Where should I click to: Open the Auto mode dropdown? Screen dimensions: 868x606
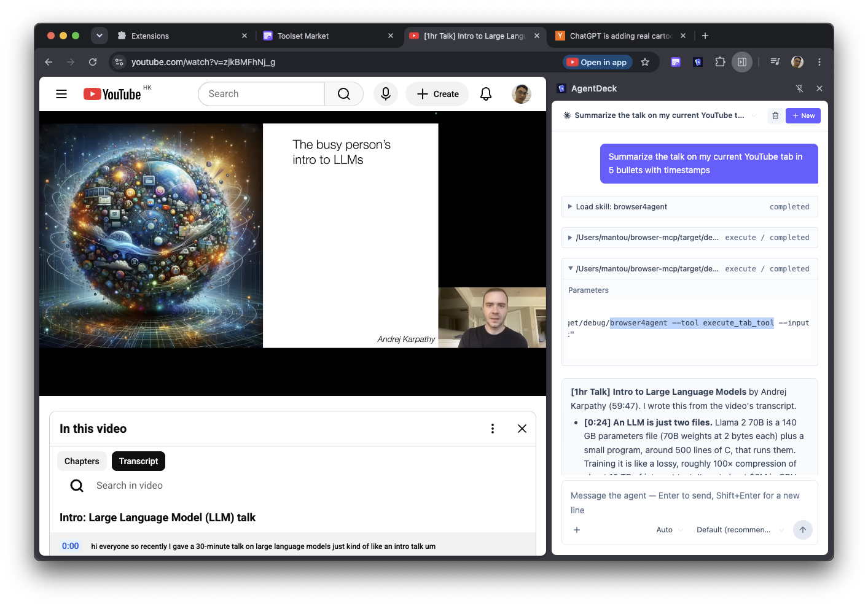pos(670,530)
